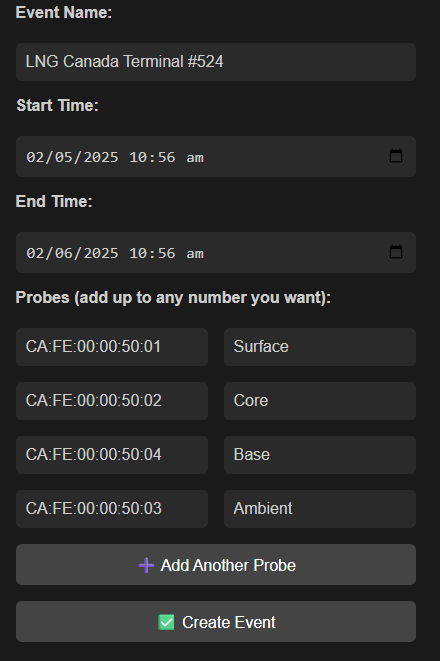The width and height of the screenshot is (440, 661).
Task: Select am period in Start Time
Action: tap(195, 157)
